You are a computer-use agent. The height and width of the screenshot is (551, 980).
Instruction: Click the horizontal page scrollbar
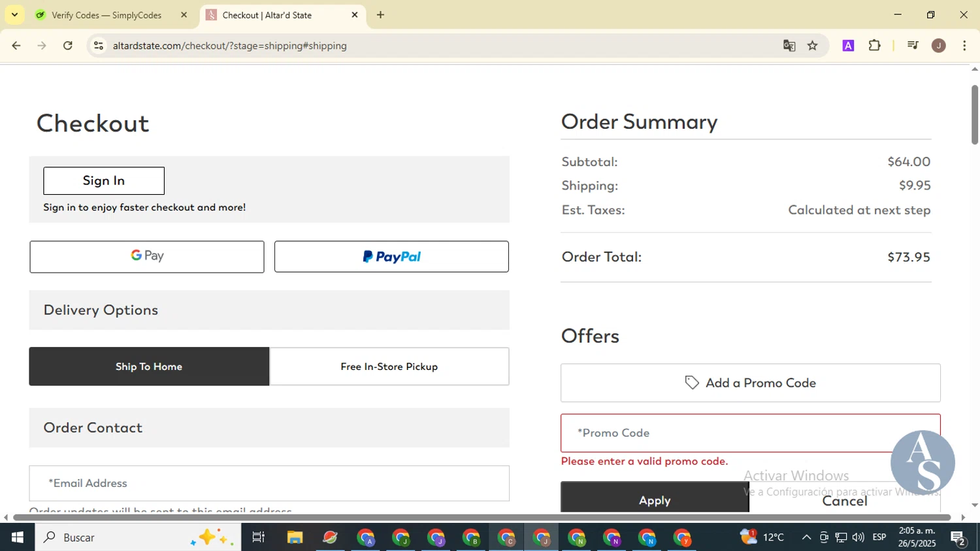[x=482, y=518]
